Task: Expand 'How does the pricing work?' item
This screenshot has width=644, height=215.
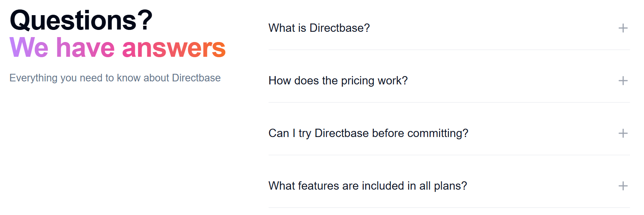Action: click(338, 81)
